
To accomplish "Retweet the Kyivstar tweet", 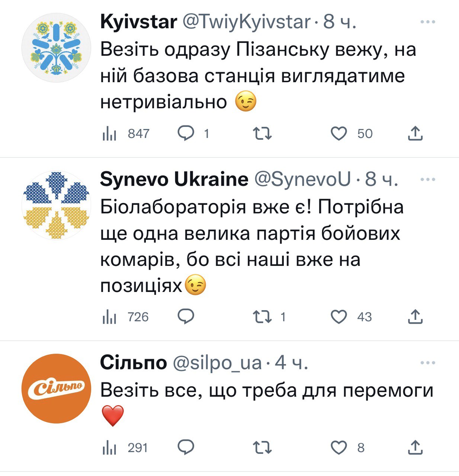I will 262,133.
